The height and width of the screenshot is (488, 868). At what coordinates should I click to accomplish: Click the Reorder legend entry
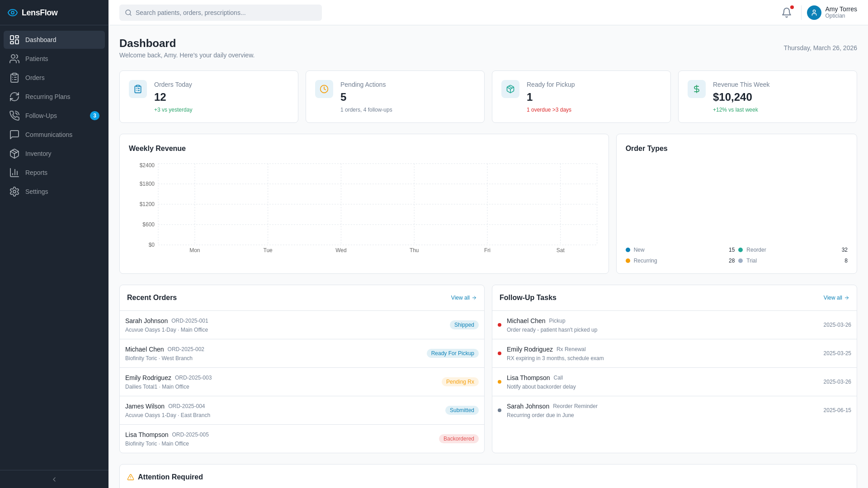793,250
